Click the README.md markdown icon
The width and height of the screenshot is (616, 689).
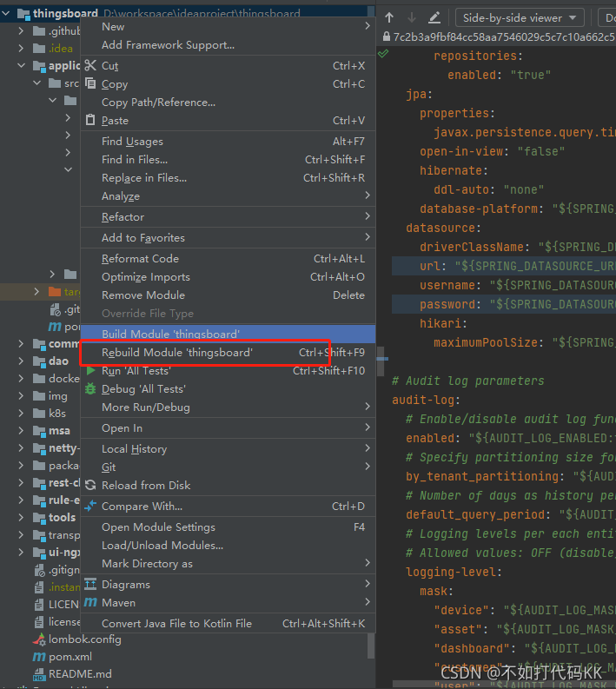point(39,674)
